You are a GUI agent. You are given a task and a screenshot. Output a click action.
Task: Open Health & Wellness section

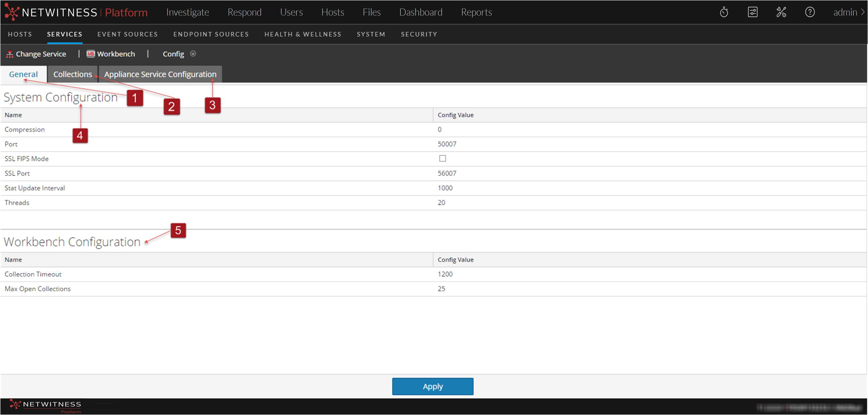[x=302, y=35]
